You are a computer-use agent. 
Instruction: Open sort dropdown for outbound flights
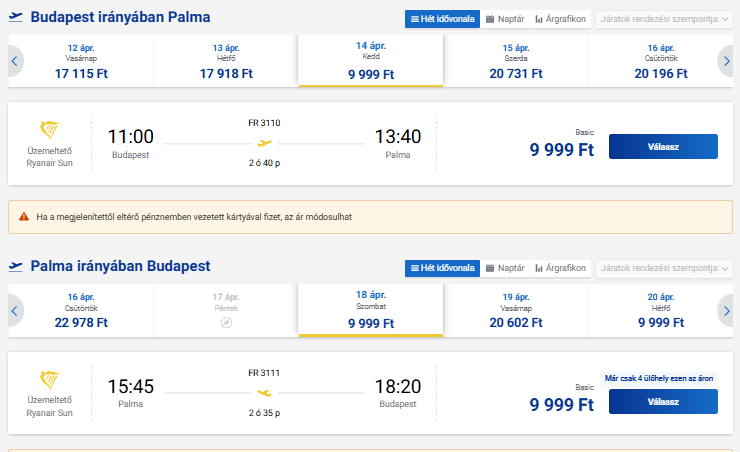click(x=664, y=19)
